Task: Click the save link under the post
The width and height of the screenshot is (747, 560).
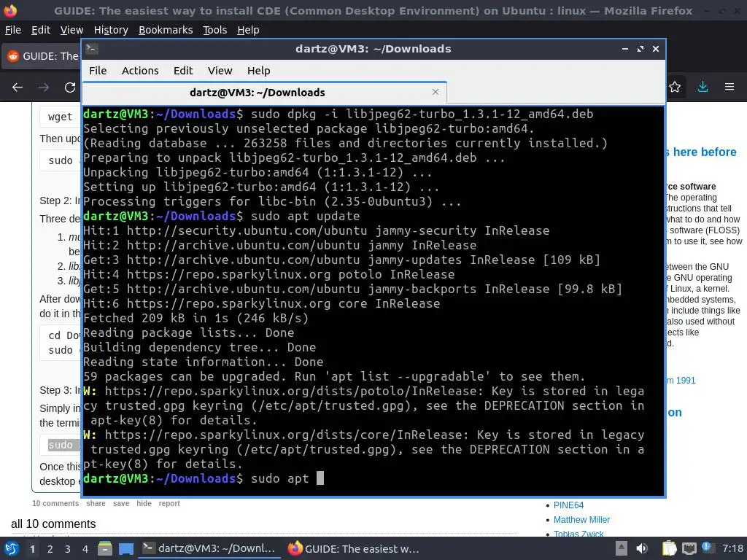Action: click(121, 503)
